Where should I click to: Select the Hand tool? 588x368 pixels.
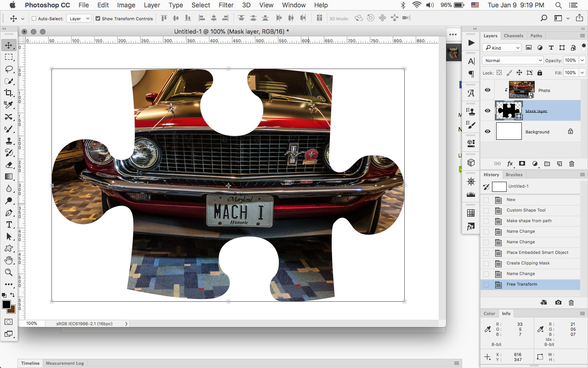click(9, 260)
